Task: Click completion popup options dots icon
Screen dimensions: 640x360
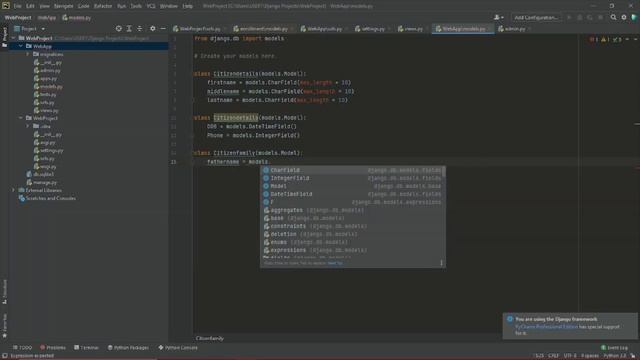Action: pos(441,263)
